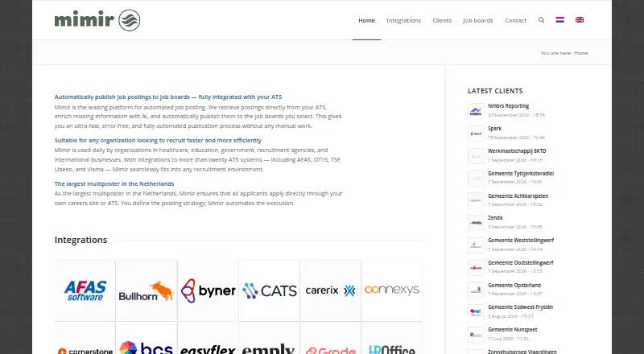This screenshot has width=644, height=354.
Task: Open the Bullhorn integration logo
Action: [147, 290]
